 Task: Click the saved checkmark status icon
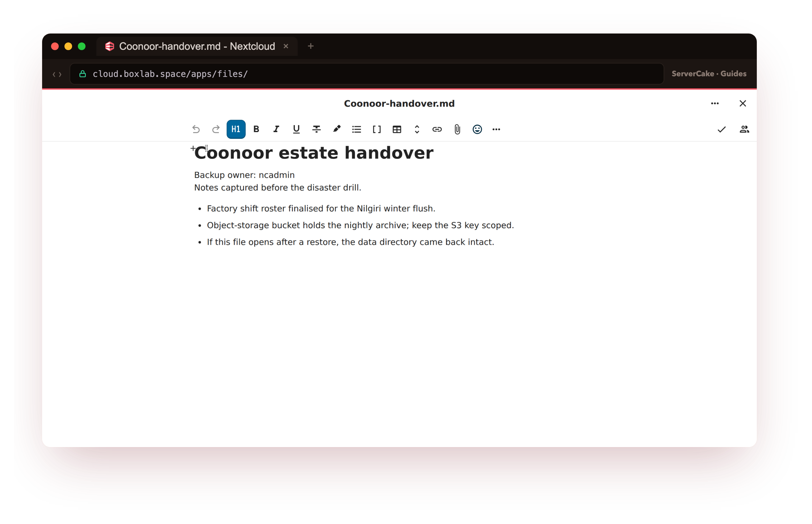click(x=721, y=129)
